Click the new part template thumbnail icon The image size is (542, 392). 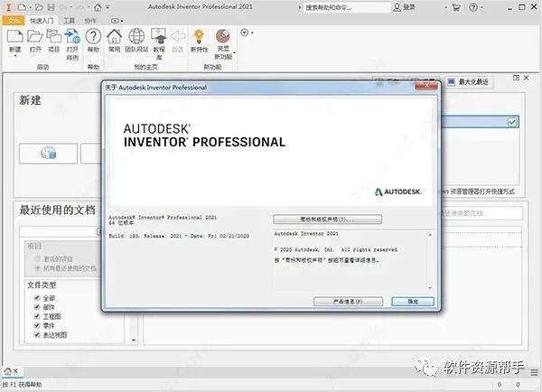(x=49, y=154)
